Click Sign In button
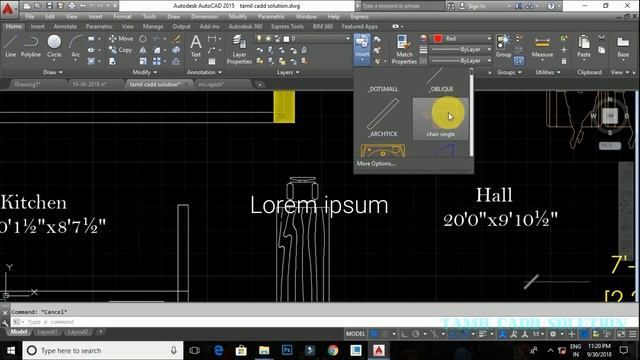The height and width of the screenshot is (360, 640). tap(472, 6)
